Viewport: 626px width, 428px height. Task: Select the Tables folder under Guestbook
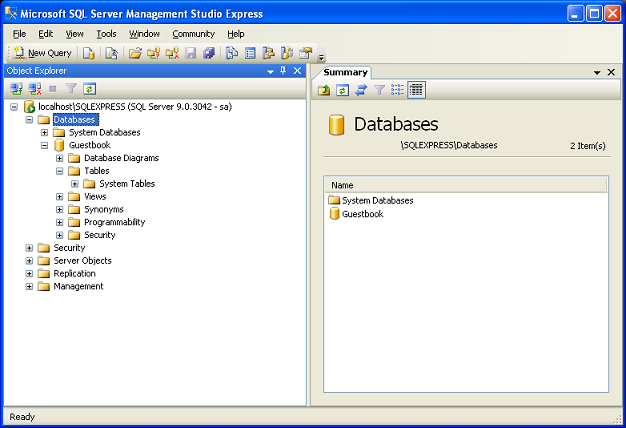point(97,171)
